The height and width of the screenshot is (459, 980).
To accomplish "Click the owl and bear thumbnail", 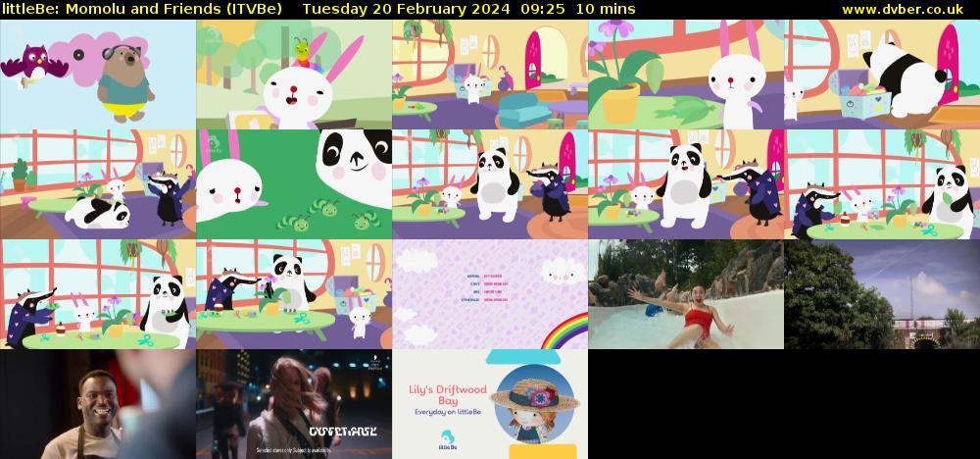I will (x=97, y=74).
